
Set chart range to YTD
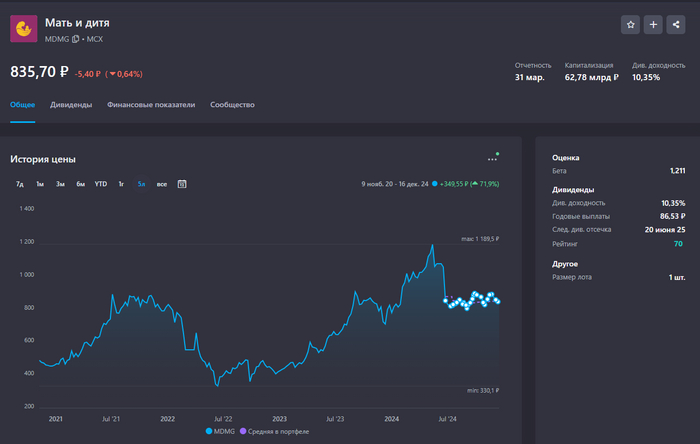click(x=101, y=184)
